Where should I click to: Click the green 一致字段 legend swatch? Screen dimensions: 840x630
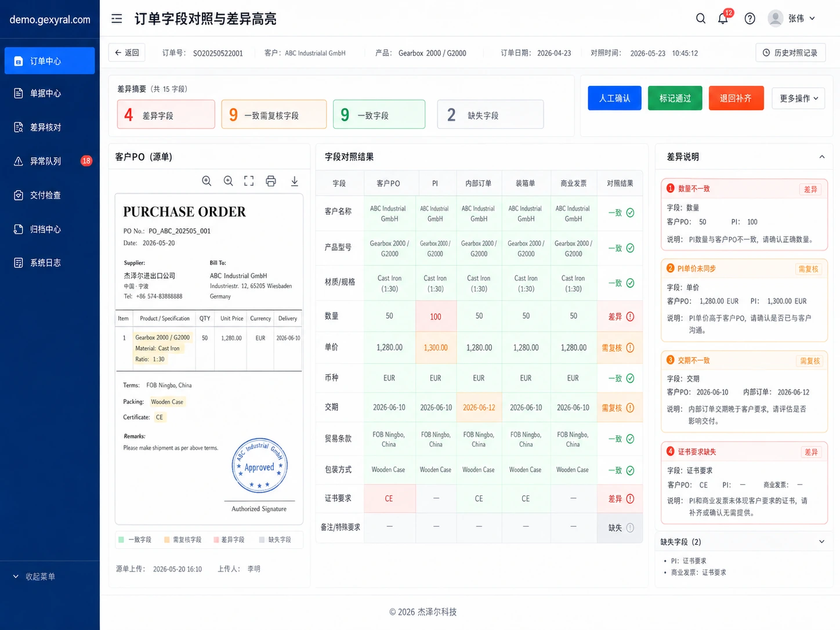[x=121, y=540]
